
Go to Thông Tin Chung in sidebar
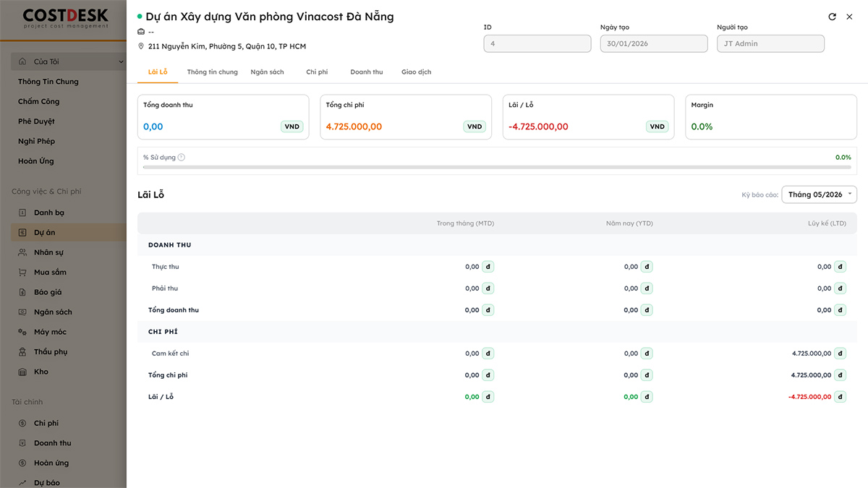click(x=48, y=82)
